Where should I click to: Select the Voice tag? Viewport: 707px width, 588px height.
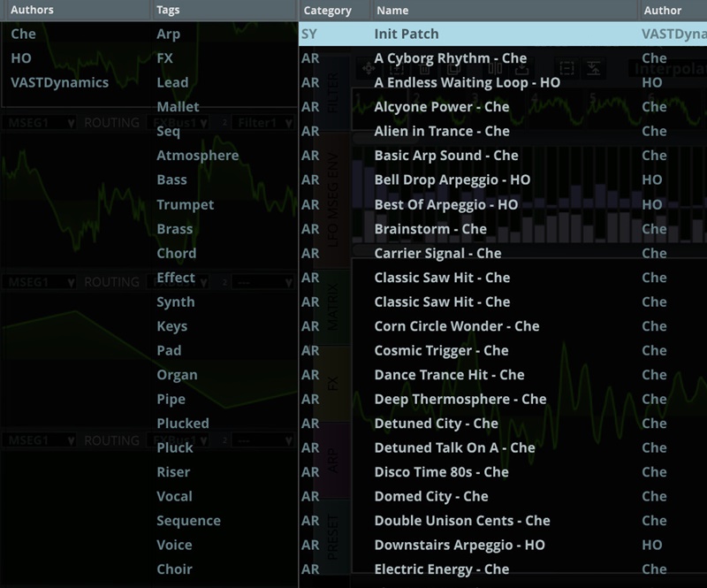(174, 546)
